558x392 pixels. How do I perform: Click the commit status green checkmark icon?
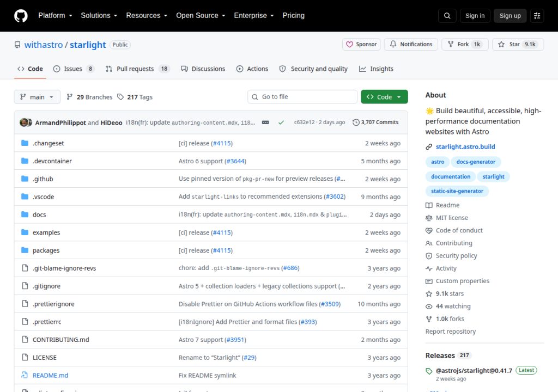point(281,122)
